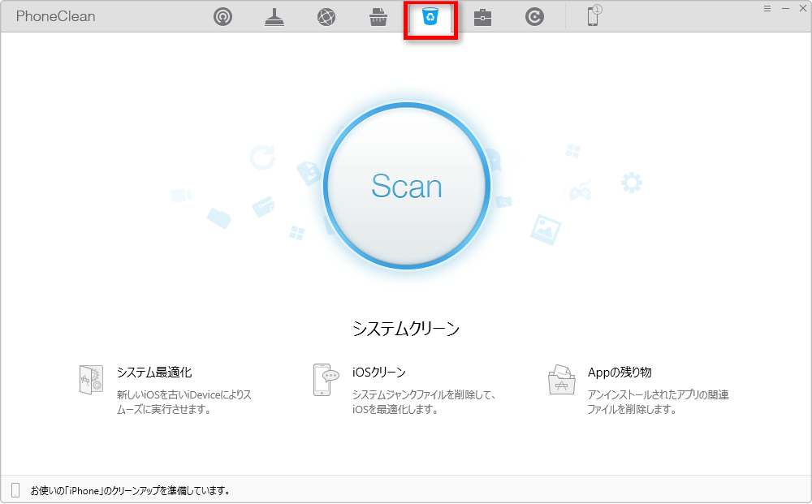Close the PhoneClean window

[803, 9]
